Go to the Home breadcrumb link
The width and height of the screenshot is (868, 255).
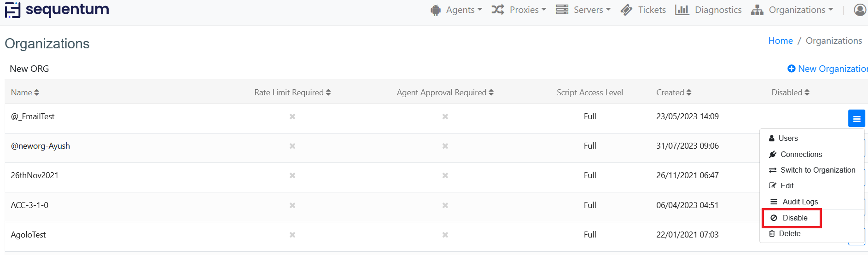pos(781,41)
